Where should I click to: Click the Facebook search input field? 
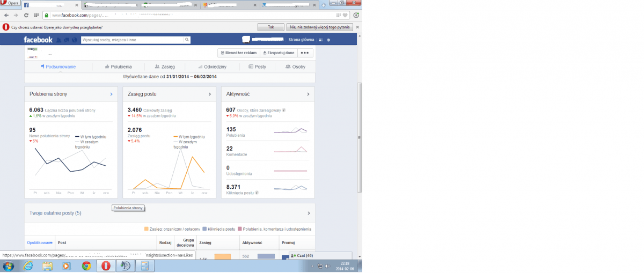tap(131, 40)
